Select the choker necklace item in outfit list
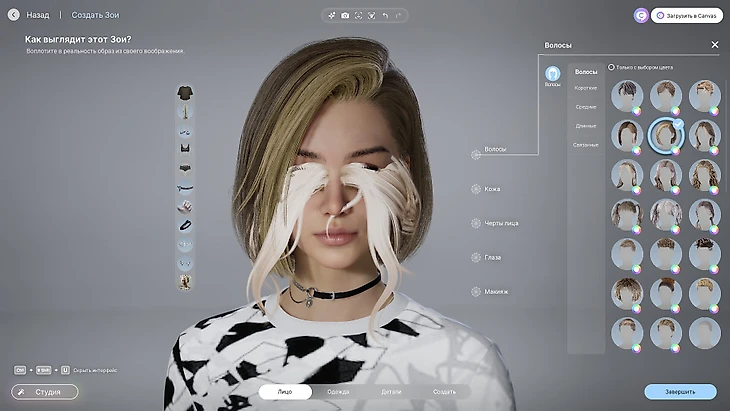The height and width of the screenshot is (411, 730). click(185, 224)
